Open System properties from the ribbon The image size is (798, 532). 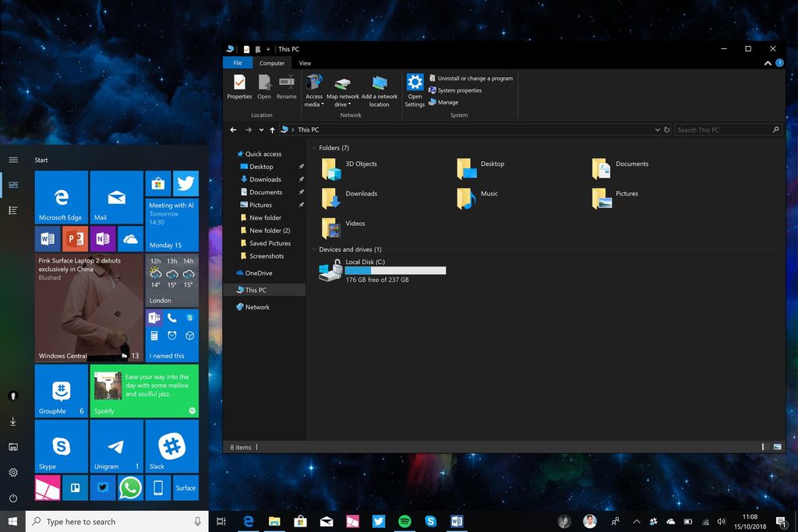pos(460,90)
